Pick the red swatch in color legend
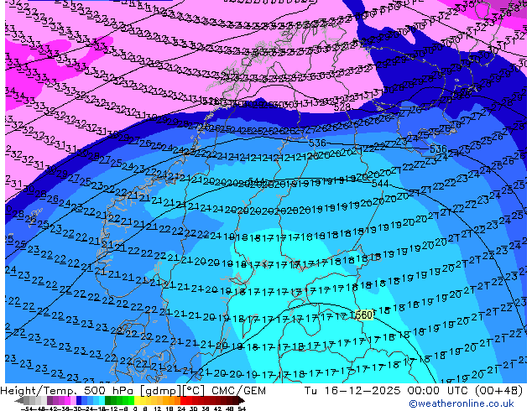 pyautogui.click(x=194, y=401)
